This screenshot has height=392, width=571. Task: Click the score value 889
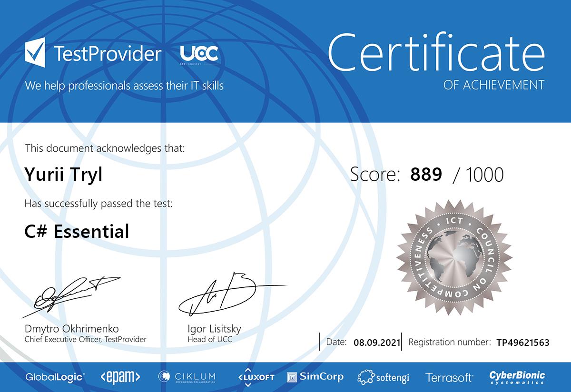click(x=426, y=175)
